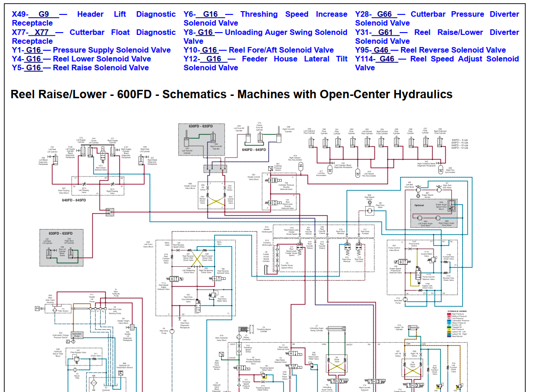The width and height of the screenshot is (544, 392).
Task: Click the C59 Left Outboard Float Cylinder symbol
Action: coord(311,142)
